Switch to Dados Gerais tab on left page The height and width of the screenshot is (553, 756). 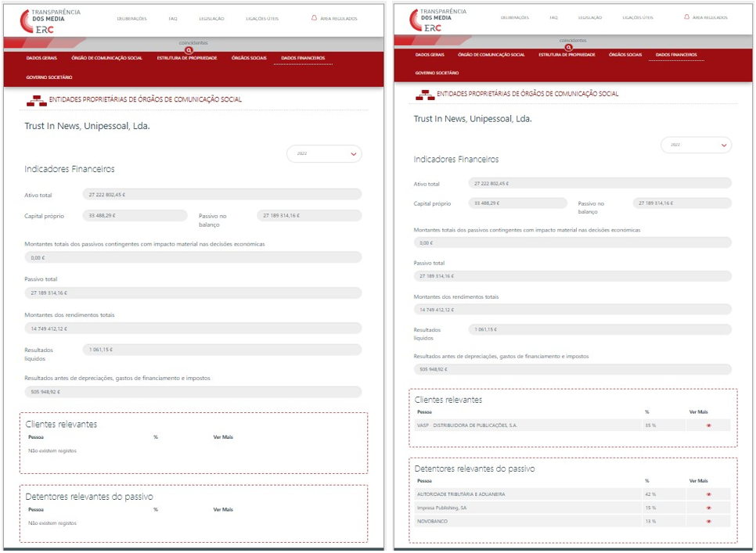tap(41, 58)
